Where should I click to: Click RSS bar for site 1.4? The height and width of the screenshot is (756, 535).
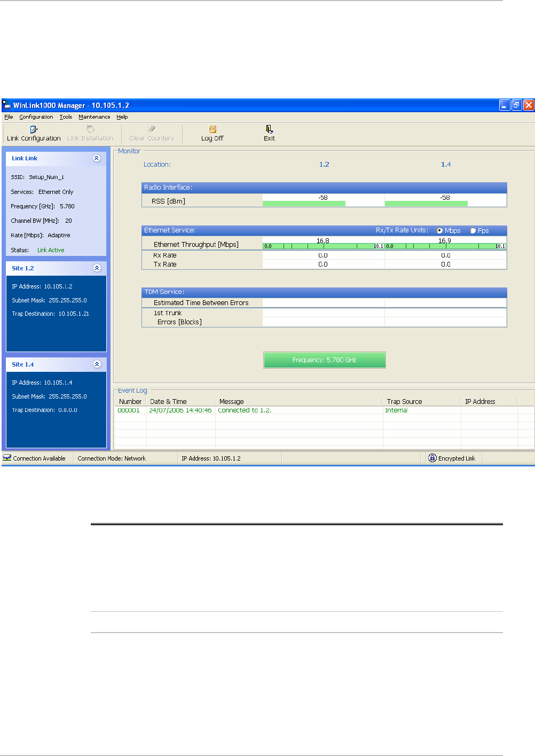pos(426,204)
